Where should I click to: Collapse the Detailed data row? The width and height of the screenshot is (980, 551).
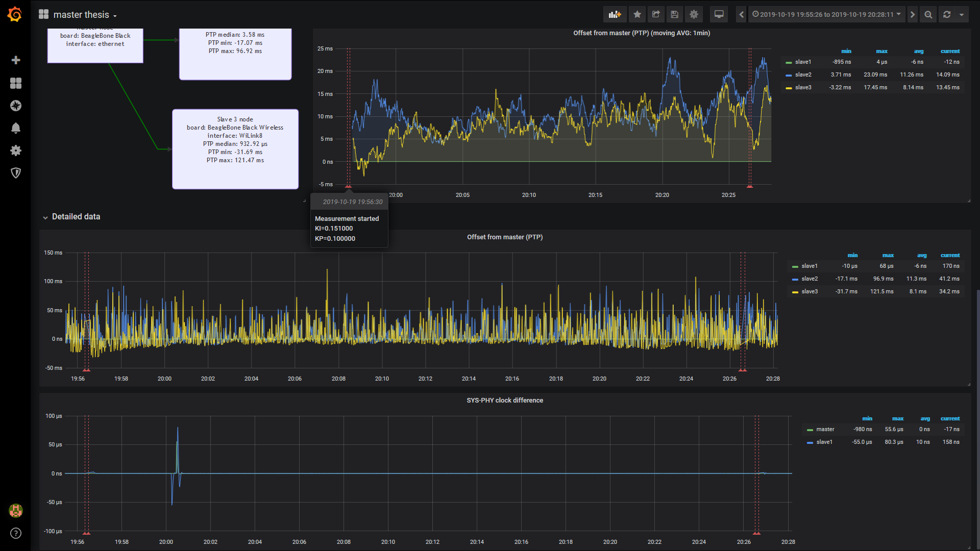click(72, 217)
